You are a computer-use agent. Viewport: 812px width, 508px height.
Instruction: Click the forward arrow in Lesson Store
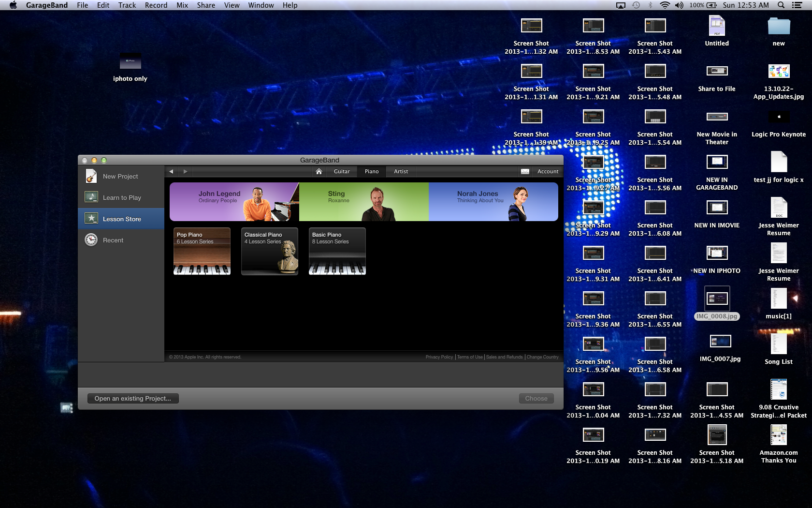pyautogui.click(x=185, y=171)
